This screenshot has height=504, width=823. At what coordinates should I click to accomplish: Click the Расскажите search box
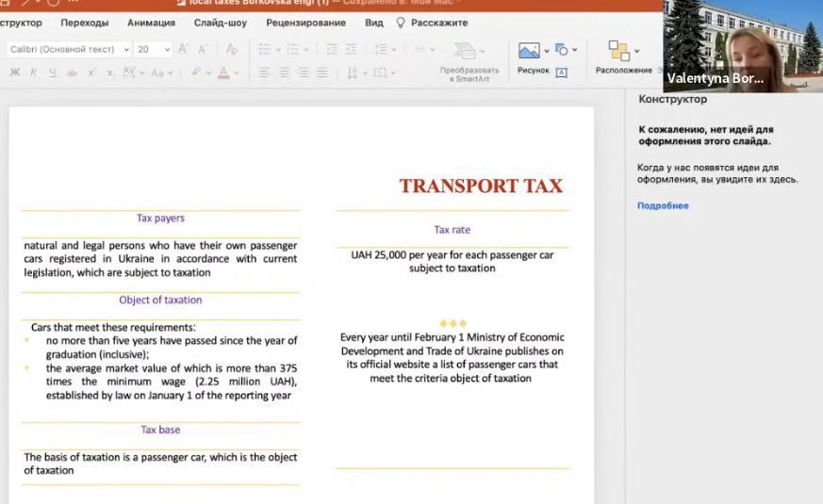[439, 23]
